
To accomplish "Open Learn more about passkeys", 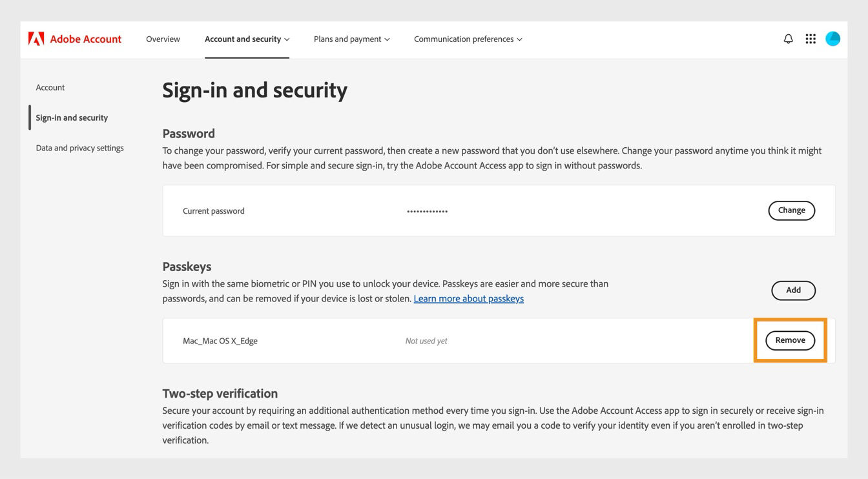I will pyautogui.click(x=468, y=298).
